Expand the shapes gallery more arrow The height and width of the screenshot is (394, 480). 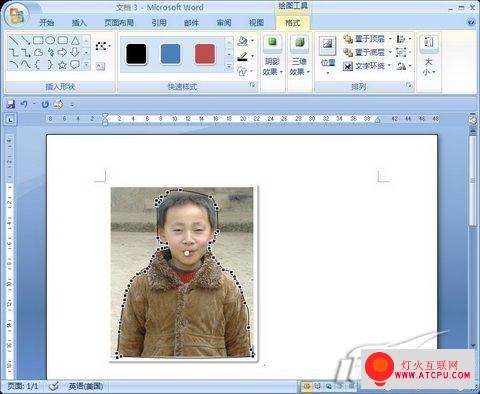[x=86, y=65]
